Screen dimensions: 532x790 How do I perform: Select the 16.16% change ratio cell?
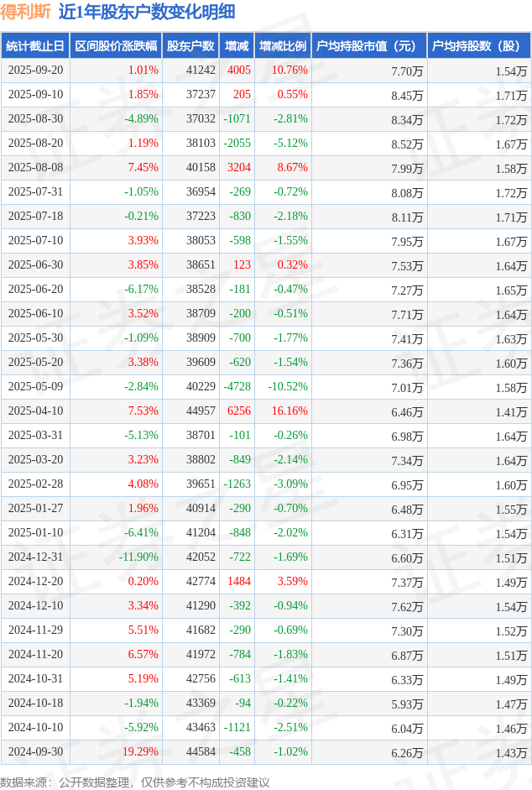[290, 411]
